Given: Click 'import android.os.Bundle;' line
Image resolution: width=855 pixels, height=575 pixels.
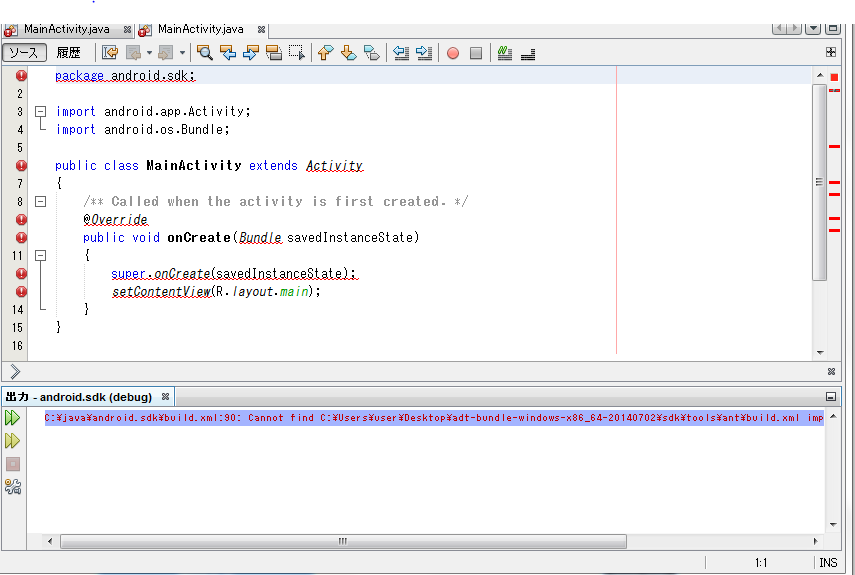Looking at the screenshot, I should tap(142, 130).
